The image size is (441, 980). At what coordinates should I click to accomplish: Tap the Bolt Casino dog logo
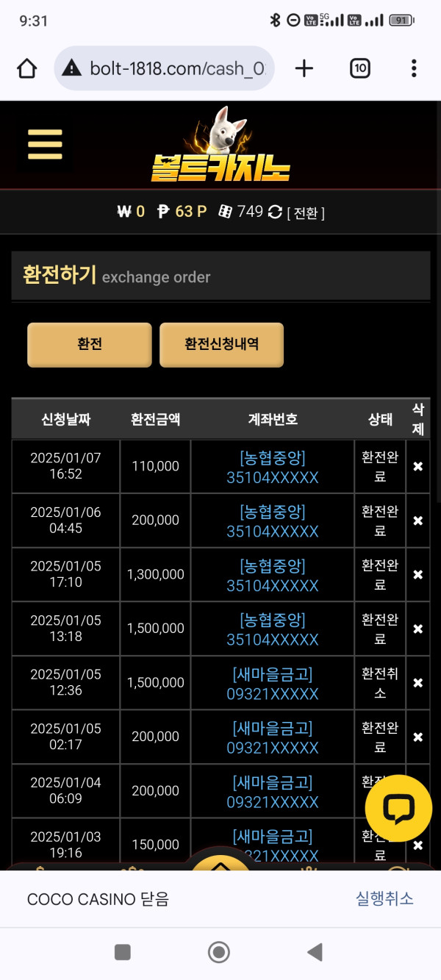point(220,146)
